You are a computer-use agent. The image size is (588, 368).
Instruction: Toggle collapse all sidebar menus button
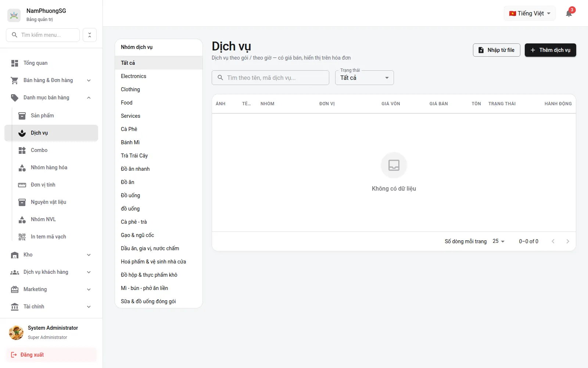[x=90, y=35]
